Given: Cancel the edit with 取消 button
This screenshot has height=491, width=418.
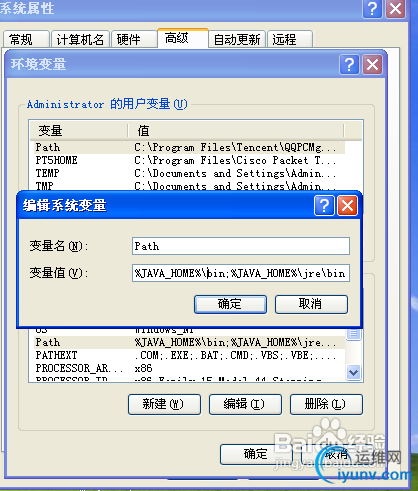Looking at the screenshot, I should click(311, 304).
